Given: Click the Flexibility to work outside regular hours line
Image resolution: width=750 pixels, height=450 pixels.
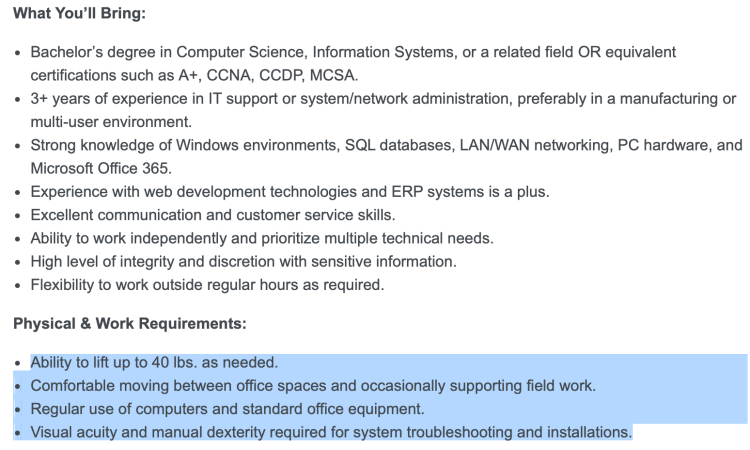Looking at the screenshot, I should click(207, 285).
